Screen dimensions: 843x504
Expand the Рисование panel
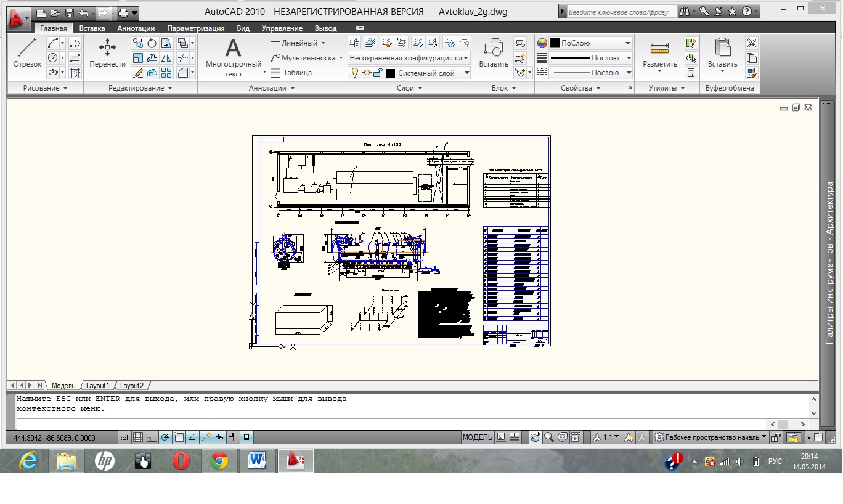tap(45, 88)
